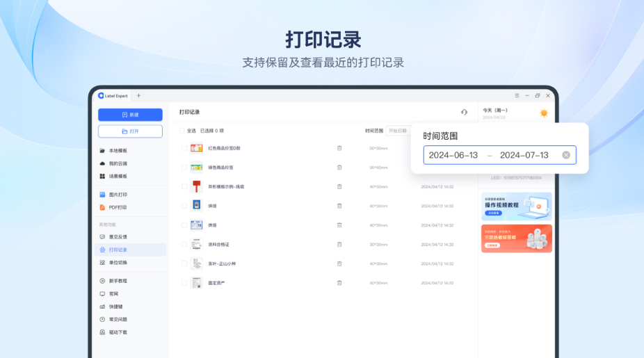The image size is (644, 358).
Task: Open the 茶叶-正山小种 thumbnail
Action: point(196,263)
